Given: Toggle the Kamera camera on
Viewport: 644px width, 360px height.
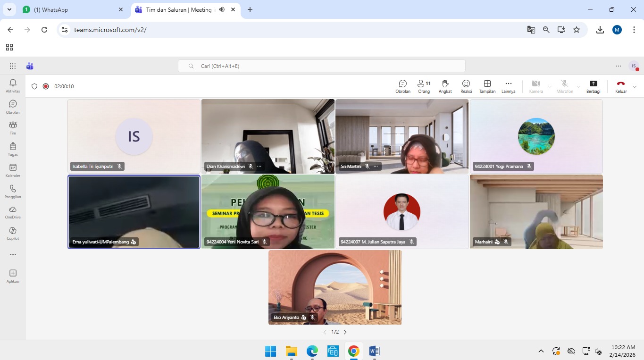Looking at the screenshot, I should pyautogui.click(x=535, y=86).
